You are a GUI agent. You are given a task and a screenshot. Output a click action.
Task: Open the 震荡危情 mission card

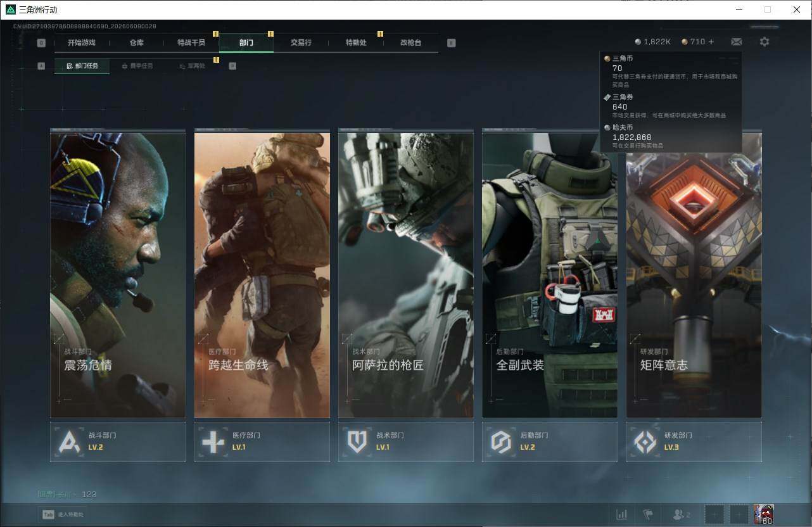[x=118, y=274]
